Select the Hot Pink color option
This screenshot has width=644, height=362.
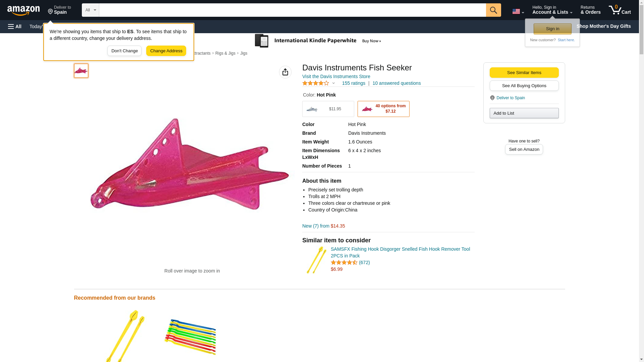(383, 109)
